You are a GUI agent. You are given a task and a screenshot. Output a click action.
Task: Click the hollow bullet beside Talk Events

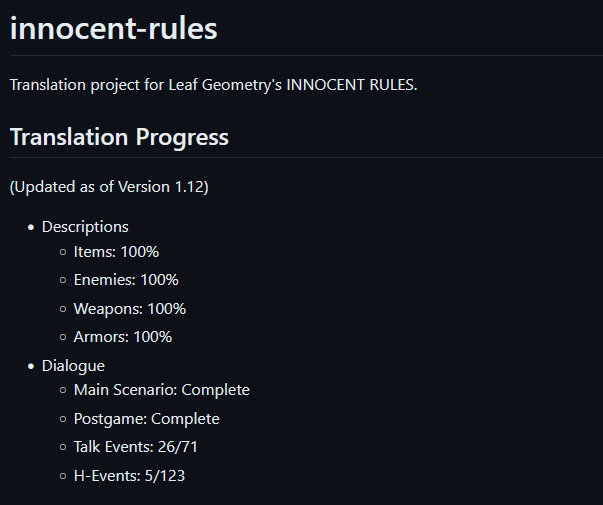[63, 447]
